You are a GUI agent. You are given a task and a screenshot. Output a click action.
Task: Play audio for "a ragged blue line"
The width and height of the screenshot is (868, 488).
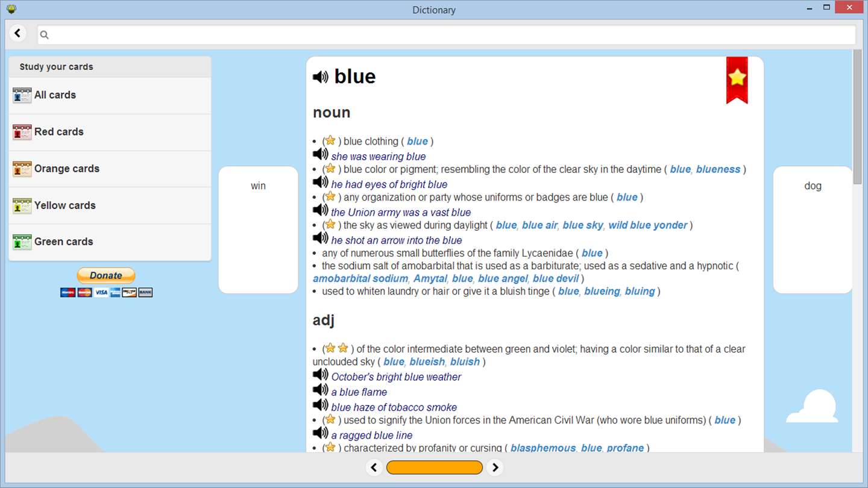tap(321, 433)
